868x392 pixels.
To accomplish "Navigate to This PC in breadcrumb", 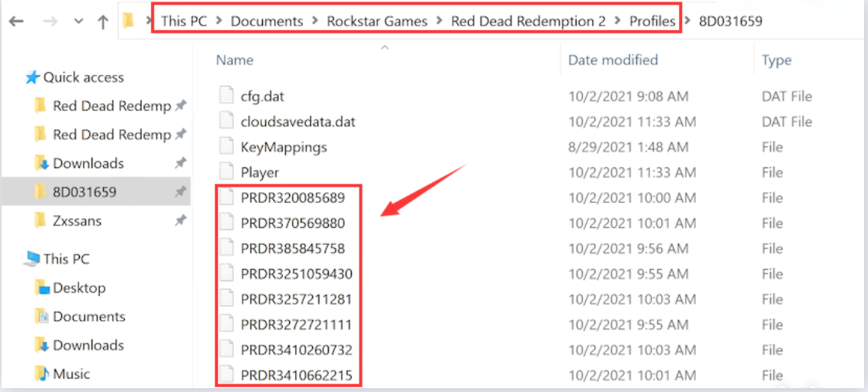I will click(x=184, y=22).
